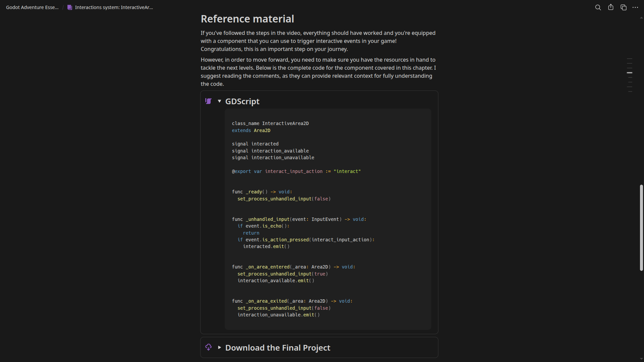Click the purple GDScript callout icon
Image resolution: width=644 pixels, height=362 pixels.
[x=208, y=101]
